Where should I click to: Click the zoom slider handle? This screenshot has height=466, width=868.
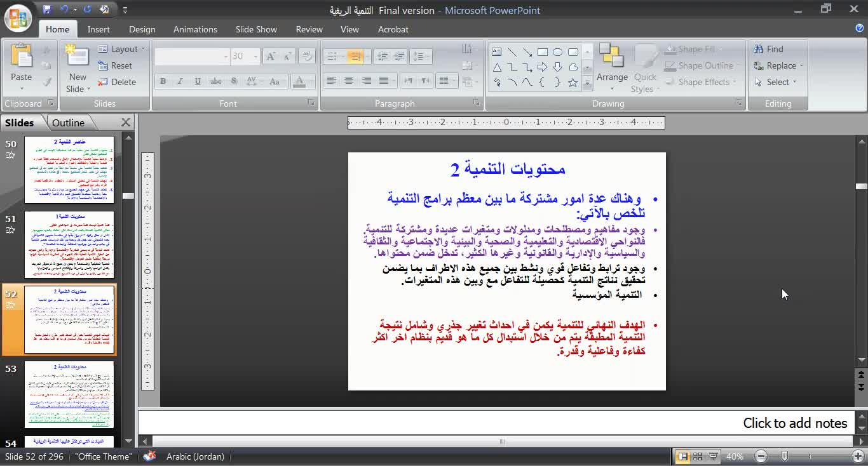pyautogui.click(x=785, y=456)
